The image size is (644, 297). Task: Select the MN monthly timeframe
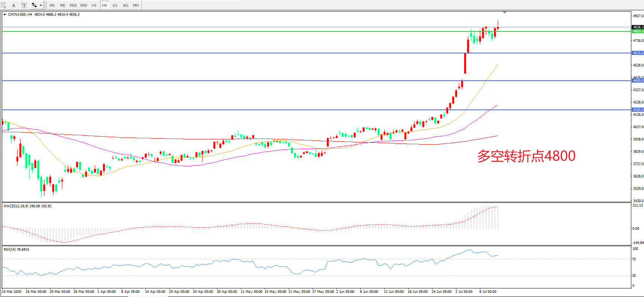coord(136,5)
